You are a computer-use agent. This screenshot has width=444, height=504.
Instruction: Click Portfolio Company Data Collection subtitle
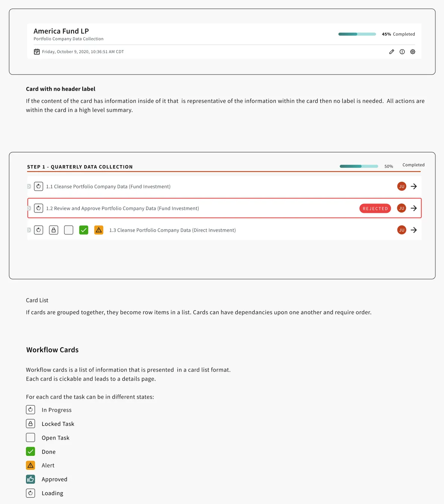click(68, 39)
